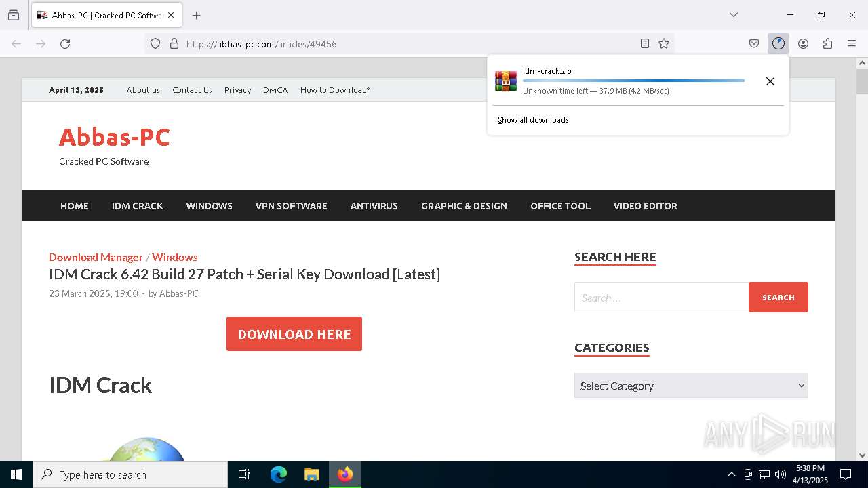Open VPN SOFTWARE menu item
Screen dimensions: 868x488
[x=292, y=206]
